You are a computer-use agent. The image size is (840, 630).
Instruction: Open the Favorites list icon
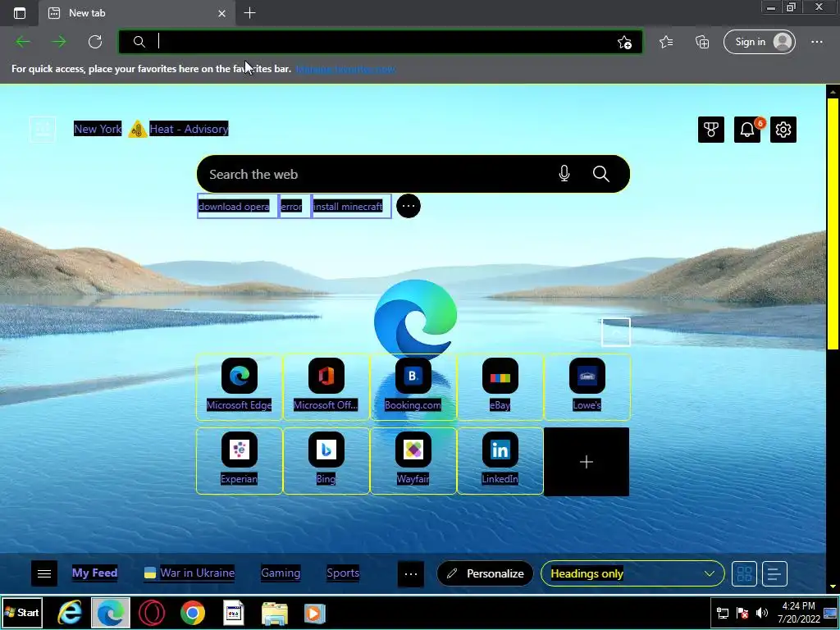click(666, 42)
